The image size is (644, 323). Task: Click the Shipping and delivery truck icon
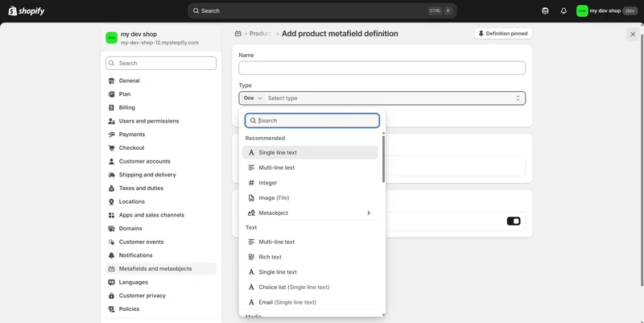point(111,175)
